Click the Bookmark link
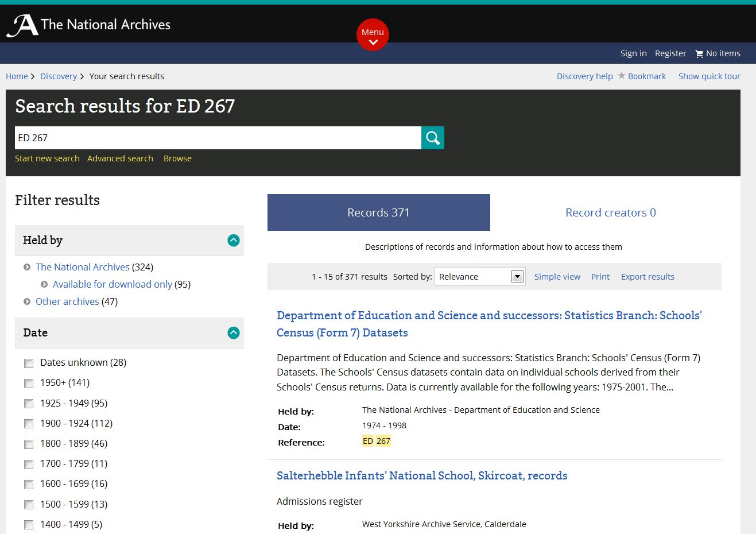This screenshot has width=756, height=534. click(x=647, y=76)
